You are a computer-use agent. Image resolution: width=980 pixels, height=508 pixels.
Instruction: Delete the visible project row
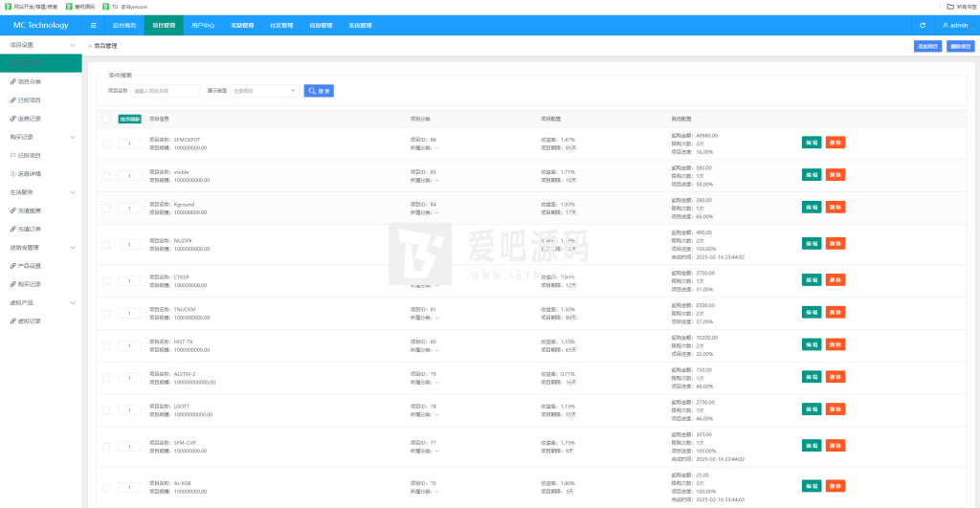835,175
